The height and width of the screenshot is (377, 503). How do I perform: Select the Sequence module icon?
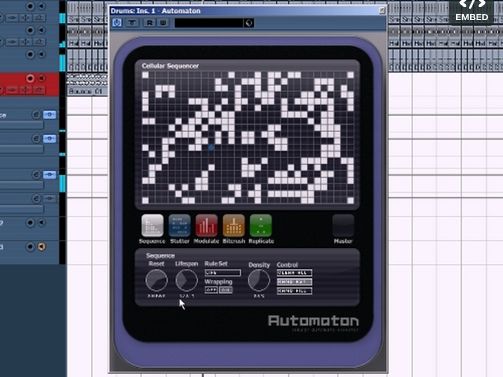click(x=152, y=226)
